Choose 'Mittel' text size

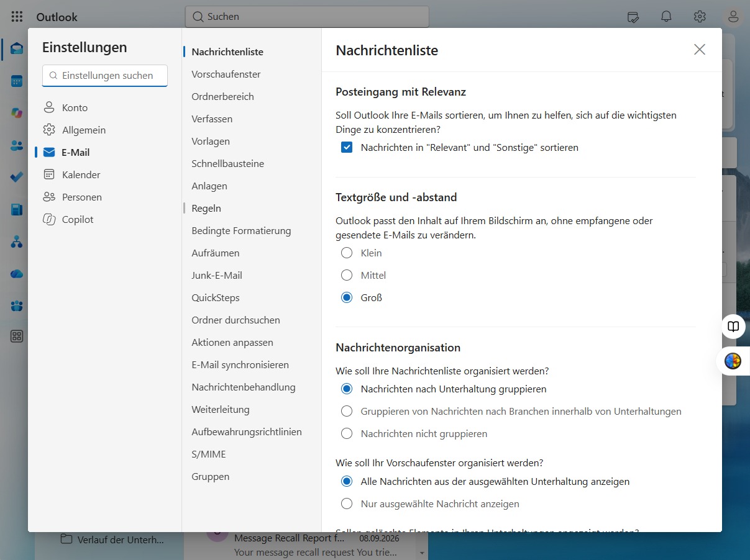(347, 276)
